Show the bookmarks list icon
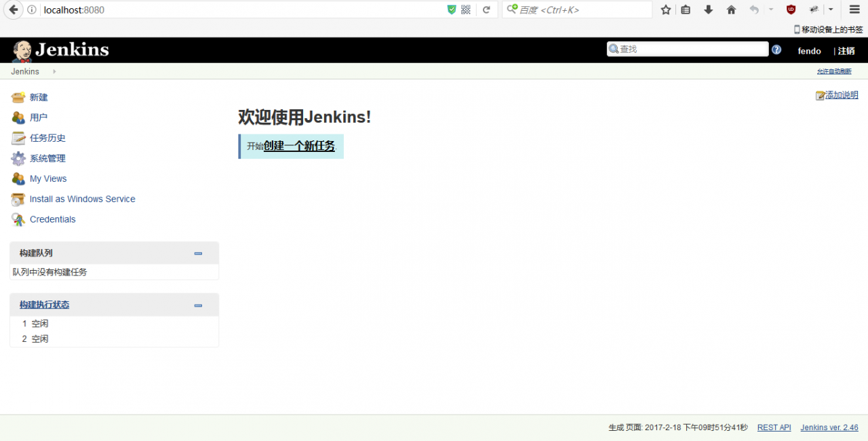Image resolution: width=868 pixels, height=441 pixels. [686, 9]
